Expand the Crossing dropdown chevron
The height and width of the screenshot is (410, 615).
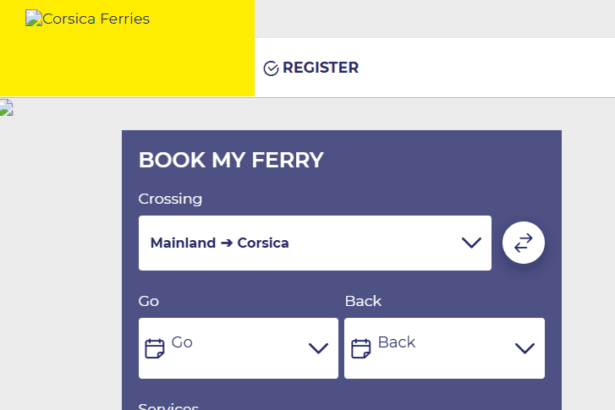pos(471,243)
